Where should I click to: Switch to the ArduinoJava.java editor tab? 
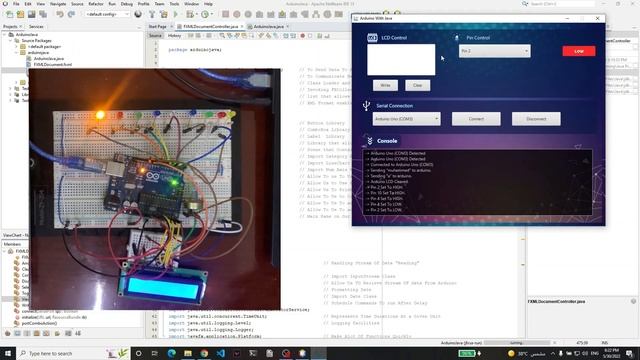point(268,27)
